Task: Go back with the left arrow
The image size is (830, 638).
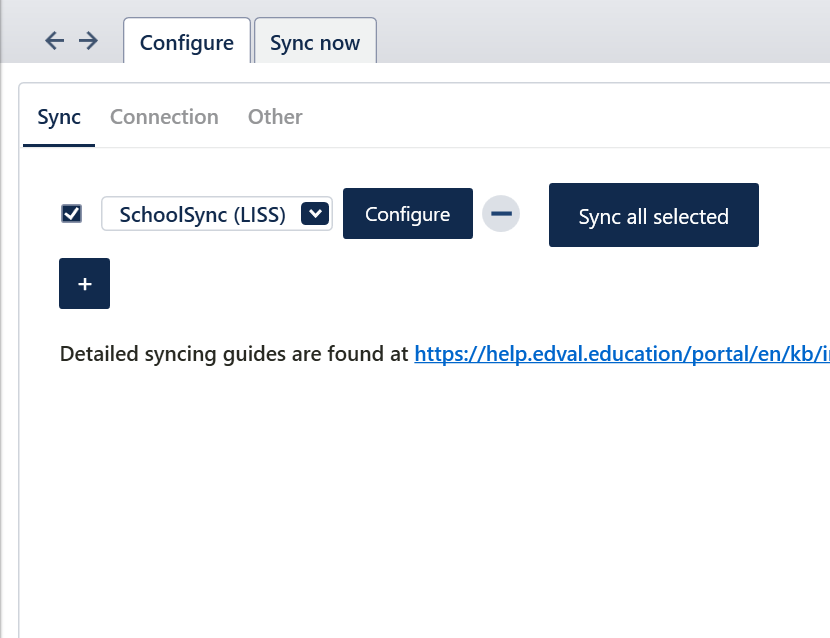Action: 55,40
